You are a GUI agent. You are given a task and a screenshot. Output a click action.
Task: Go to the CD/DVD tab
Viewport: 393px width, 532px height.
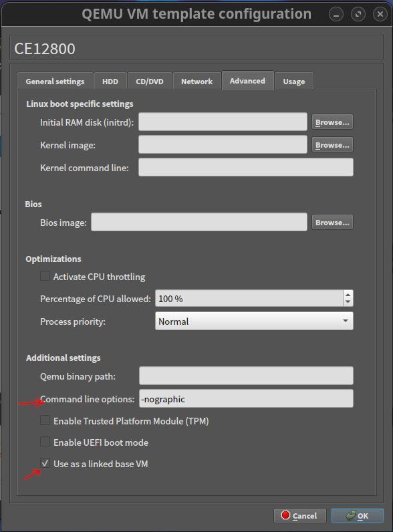150,82
